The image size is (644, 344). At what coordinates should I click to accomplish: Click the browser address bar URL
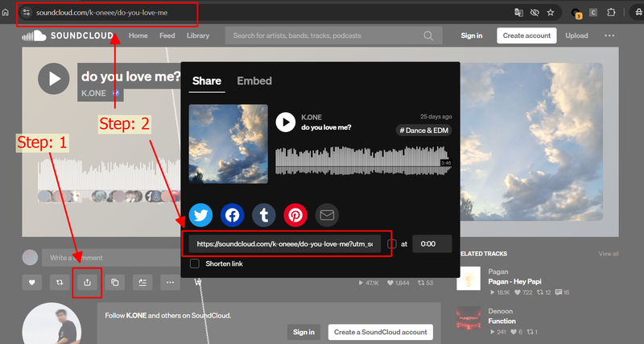tap(102, 13)
